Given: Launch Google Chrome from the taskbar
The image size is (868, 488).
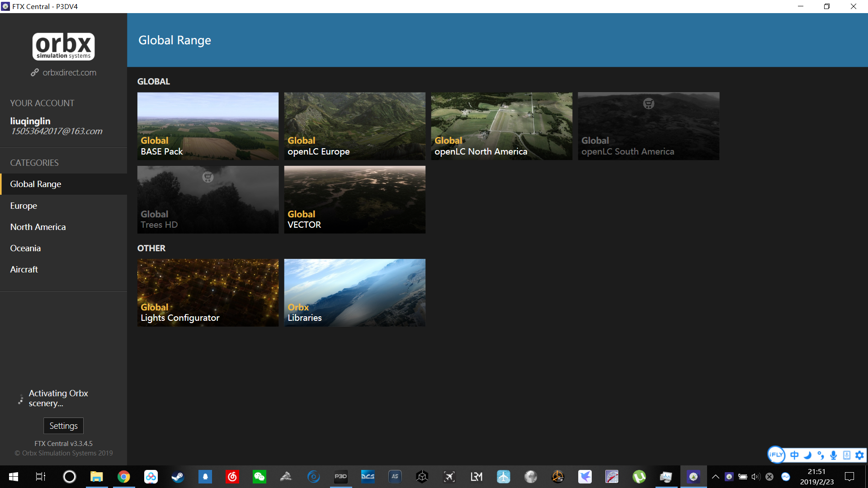Looking at the screenshot, I should click(124, 477).
